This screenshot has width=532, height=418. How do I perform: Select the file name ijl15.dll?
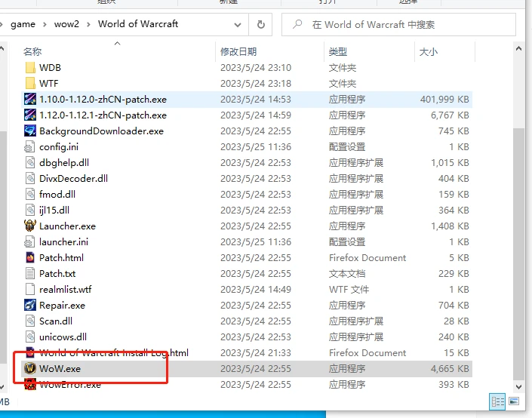54,210
